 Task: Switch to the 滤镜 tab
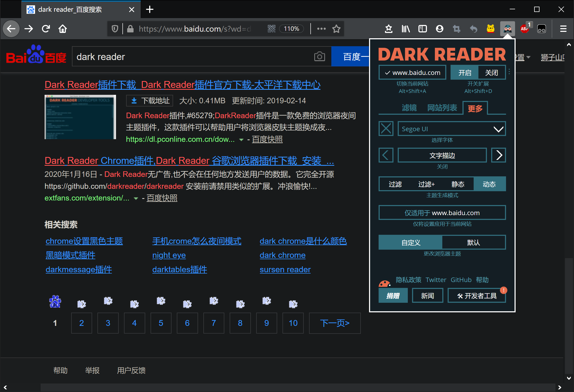click(409, 108)
